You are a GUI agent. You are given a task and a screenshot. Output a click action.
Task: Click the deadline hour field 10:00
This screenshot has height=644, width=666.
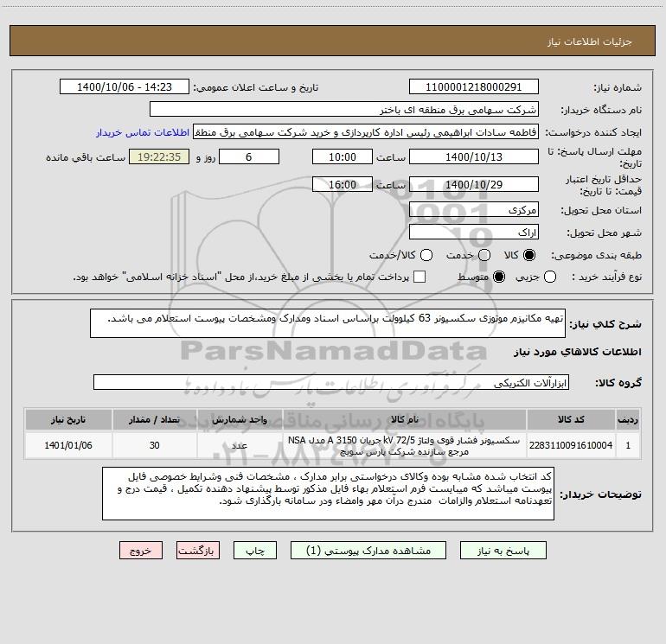[x=343, y=156]
